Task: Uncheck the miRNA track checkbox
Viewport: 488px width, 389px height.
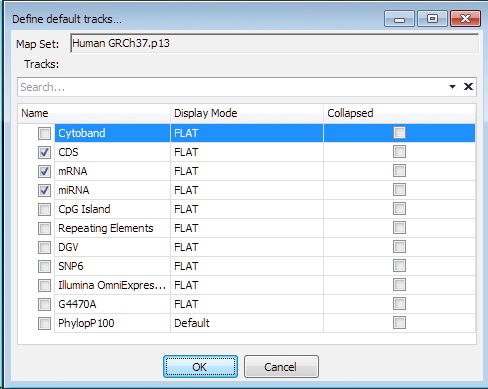Action: (x=44, y=191)
